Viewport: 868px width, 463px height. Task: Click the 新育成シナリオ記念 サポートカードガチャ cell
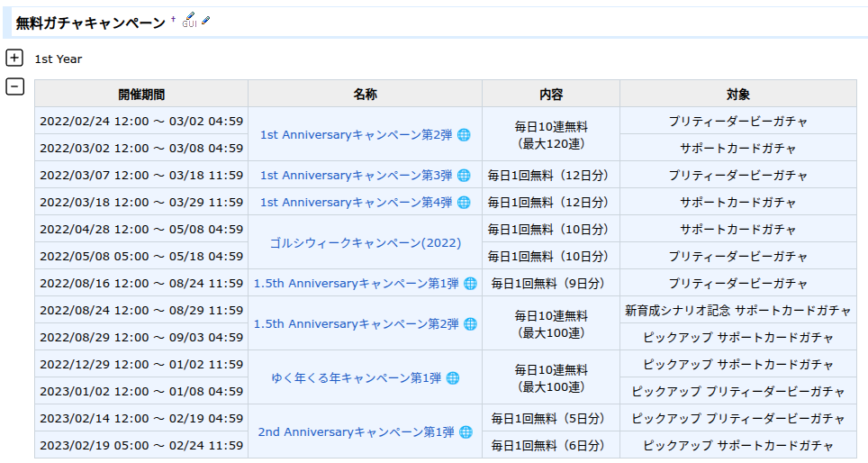coord(738,310)
